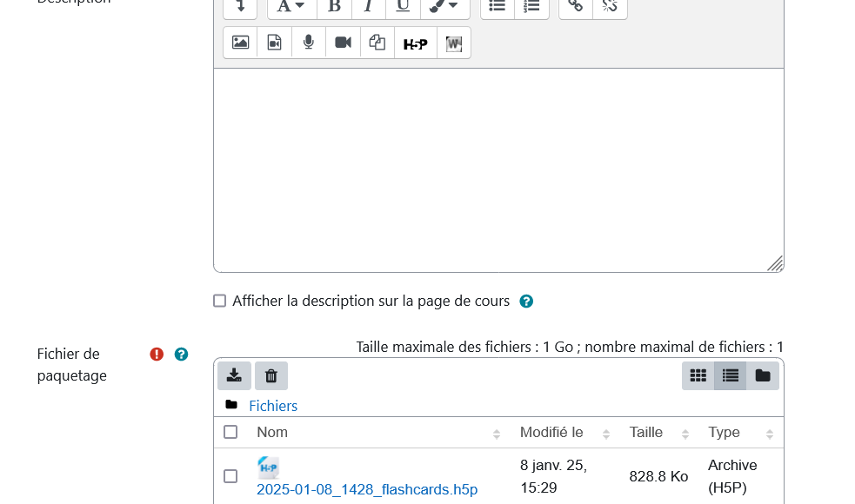Click the H5P file thumbnail icon
The width and height of the screenshot is (855, 504).
(x=268, y=468)
